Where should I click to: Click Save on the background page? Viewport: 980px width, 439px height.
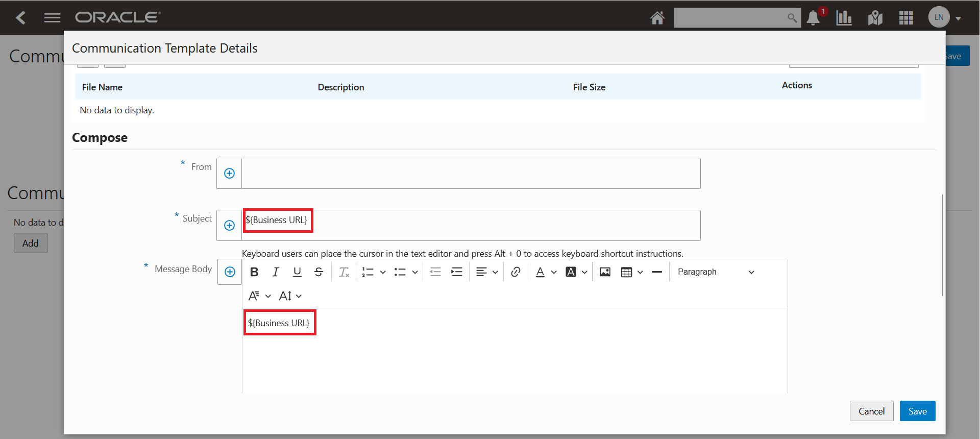(957, 56)
